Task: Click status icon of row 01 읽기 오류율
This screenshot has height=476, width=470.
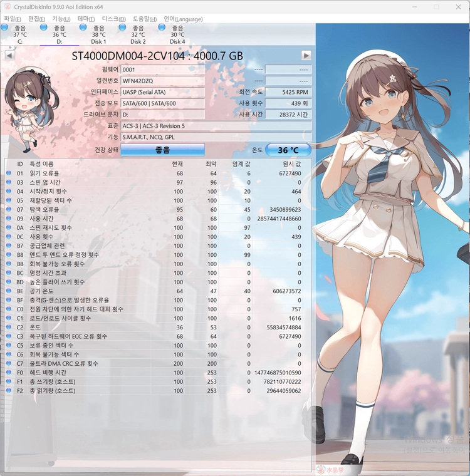Action: 9,173
